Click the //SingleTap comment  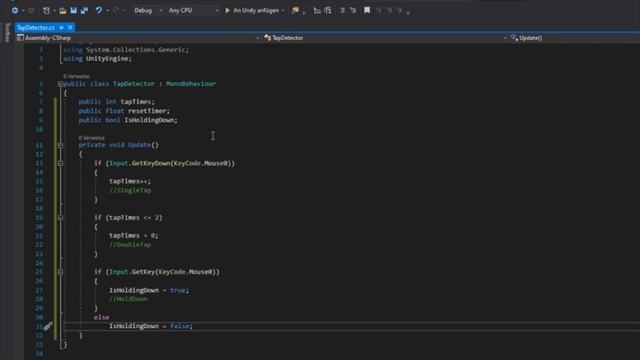pyautogui.click(x=130, y=191)
